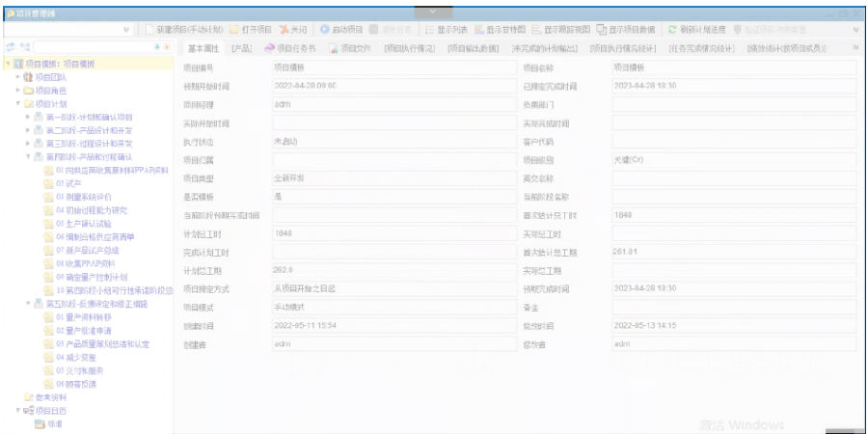Select task 02 量产批准申请
The width and height of the screenshot is (868, 434).
point(84,331)
